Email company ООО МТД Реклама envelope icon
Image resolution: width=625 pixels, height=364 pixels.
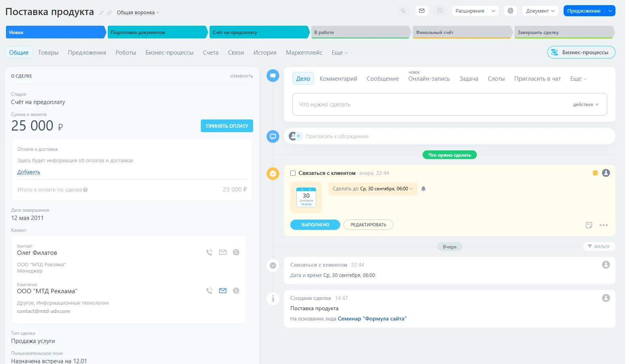point(223,290)
